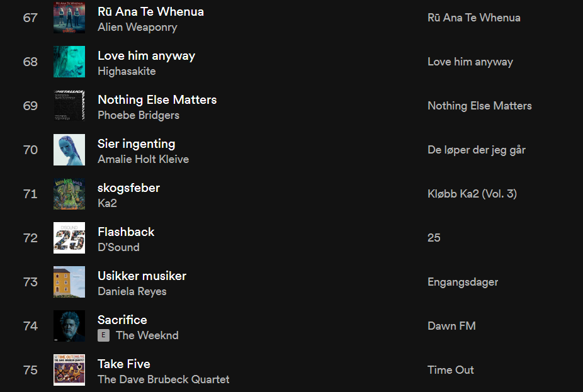Visit the Amalie Holt Kleive artist page
This screenshot has width=583, height=392.
point(143,159)
